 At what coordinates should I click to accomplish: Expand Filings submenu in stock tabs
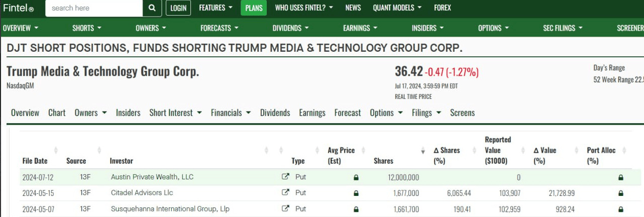pos(426,113)
